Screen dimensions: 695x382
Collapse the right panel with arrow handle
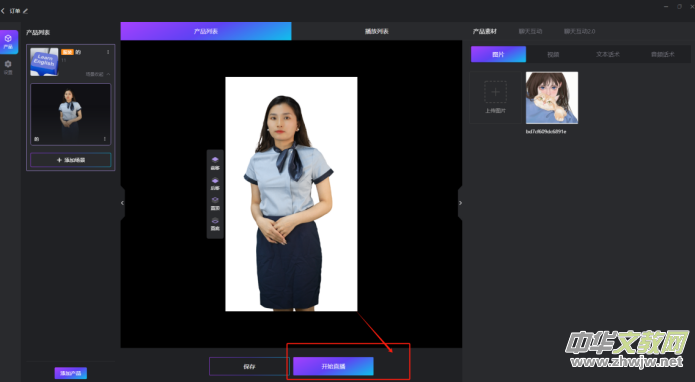pos(460,203)
